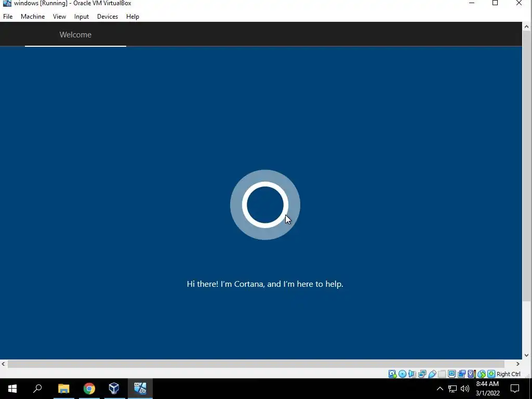Image resolution: width=532 pixels, height=399 pixels.
Task: Open VirtualBox Manager from the taskbar
Action: [114, 389]
